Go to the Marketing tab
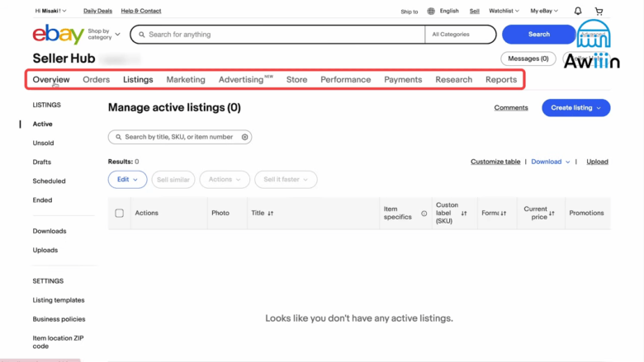 tap(186, 79)
